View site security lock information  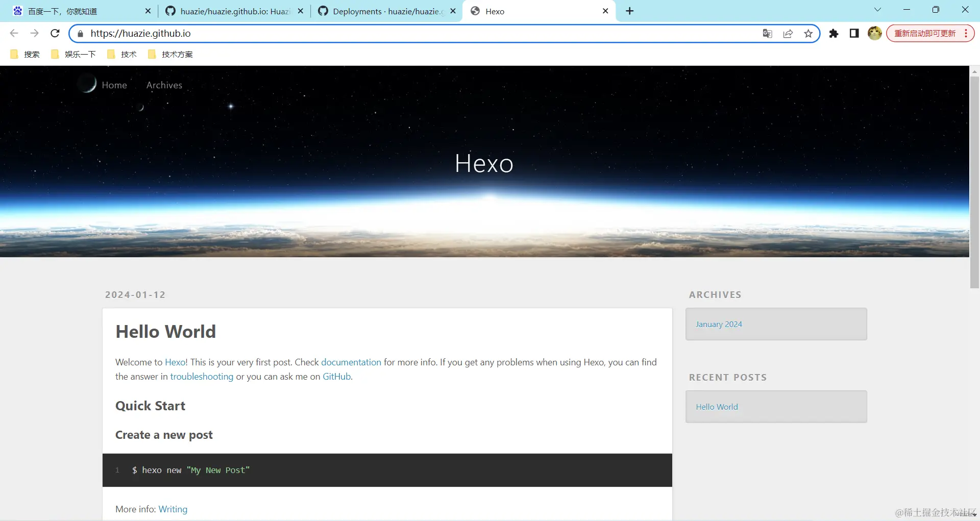(x=80, y=34)
